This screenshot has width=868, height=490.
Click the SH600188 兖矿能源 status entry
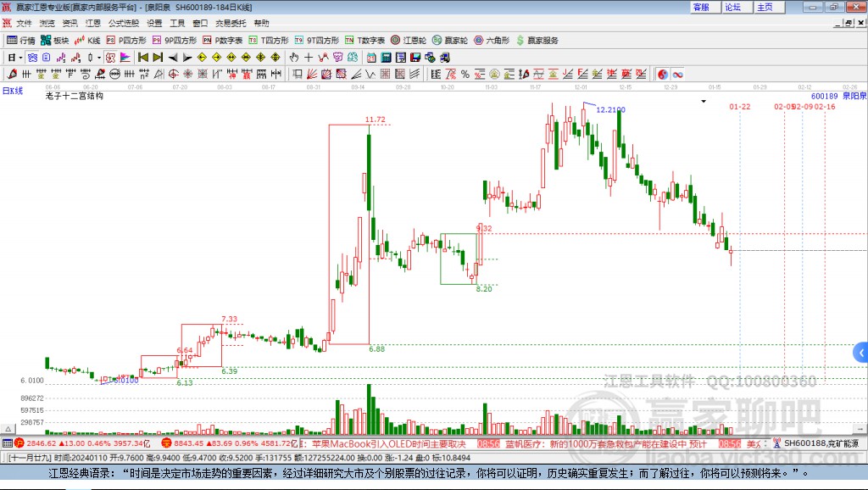point(821,443)
